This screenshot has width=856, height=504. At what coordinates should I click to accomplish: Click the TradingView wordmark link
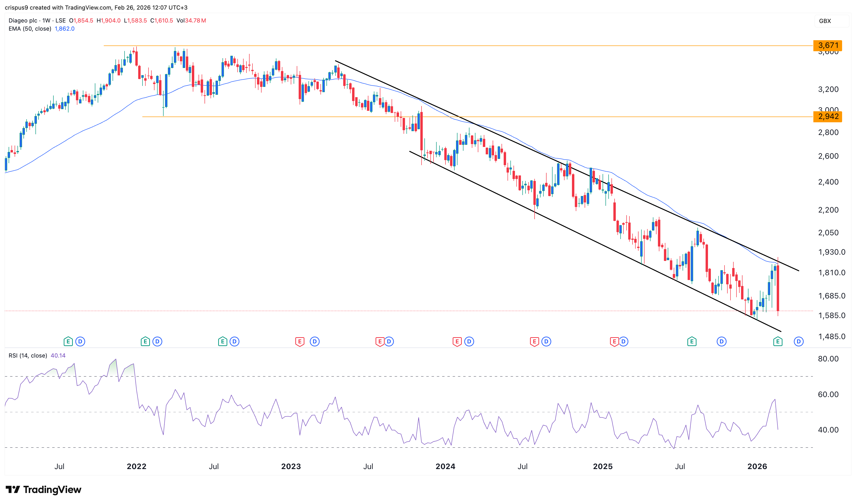click(52, 489)
